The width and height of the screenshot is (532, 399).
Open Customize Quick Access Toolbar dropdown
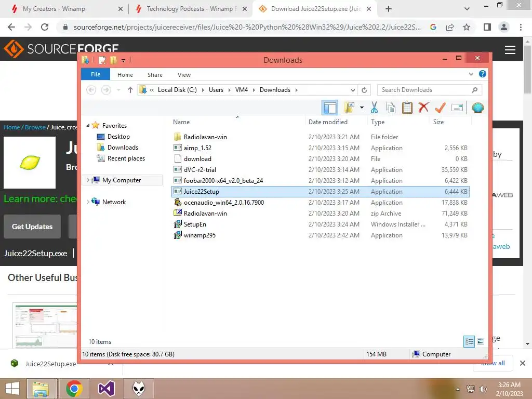(123, 61)
